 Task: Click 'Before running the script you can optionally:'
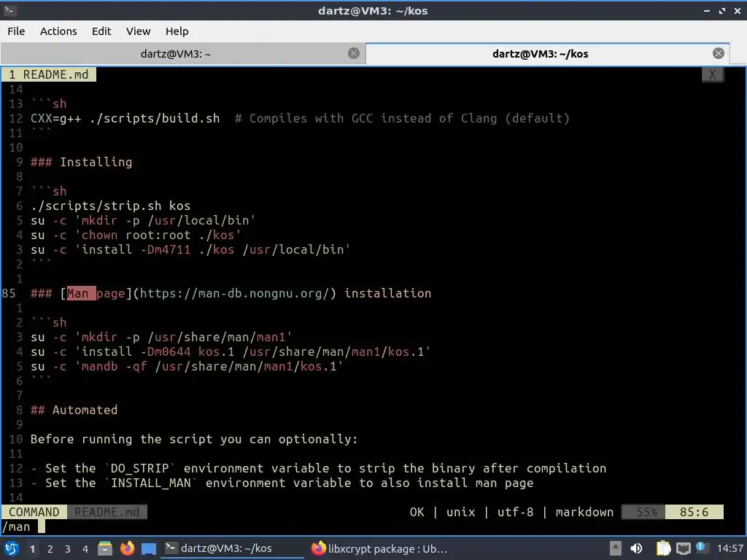click(x=194, y=439)
